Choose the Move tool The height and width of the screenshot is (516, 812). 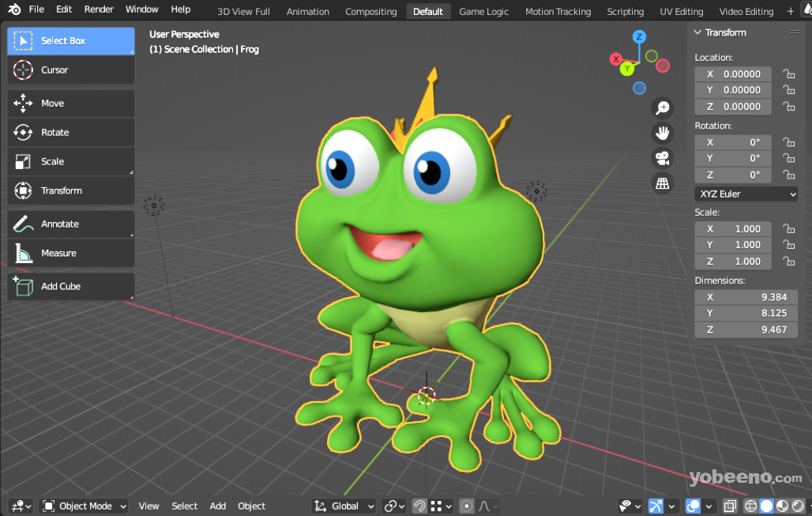pyautogui.click(x=71, y=103)
